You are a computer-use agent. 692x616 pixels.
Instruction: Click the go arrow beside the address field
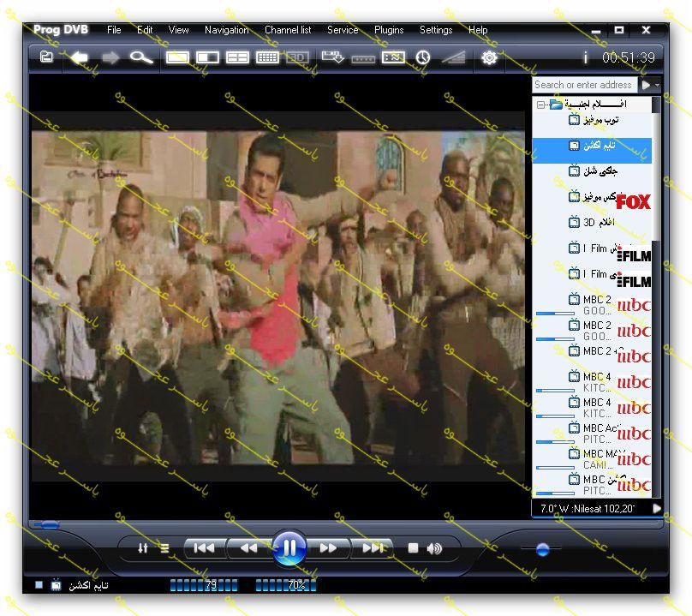646,84
